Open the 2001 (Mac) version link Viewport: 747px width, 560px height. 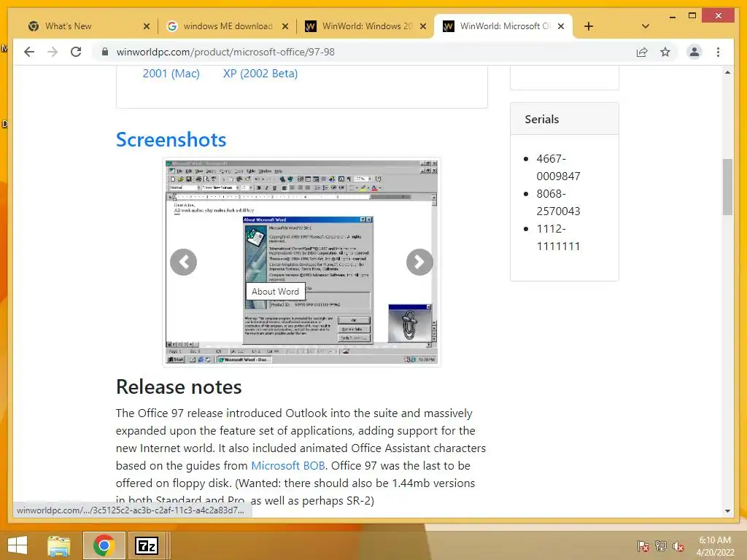click(171, 74)
